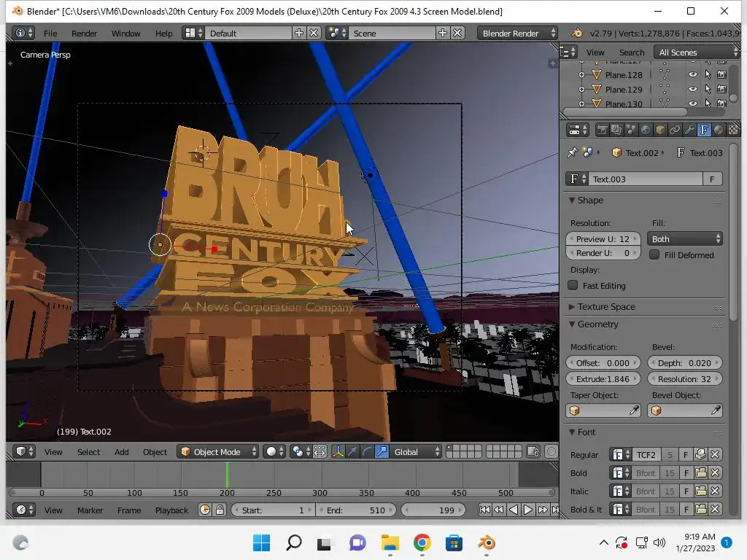Open the Modifiers properties tab (wrench icon)
This screenshot has width=747, height=560.
689,130
